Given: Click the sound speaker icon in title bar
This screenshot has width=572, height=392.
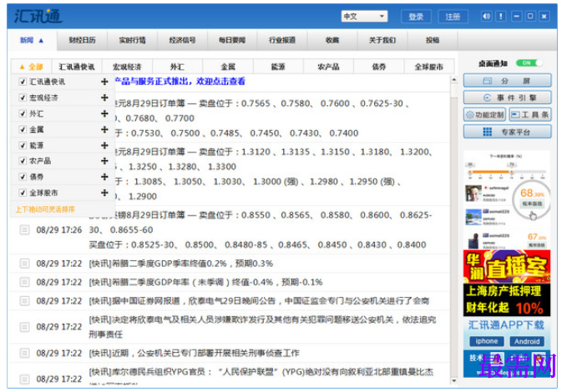Looking at the screenshot, I should click(x=486, y=17).
